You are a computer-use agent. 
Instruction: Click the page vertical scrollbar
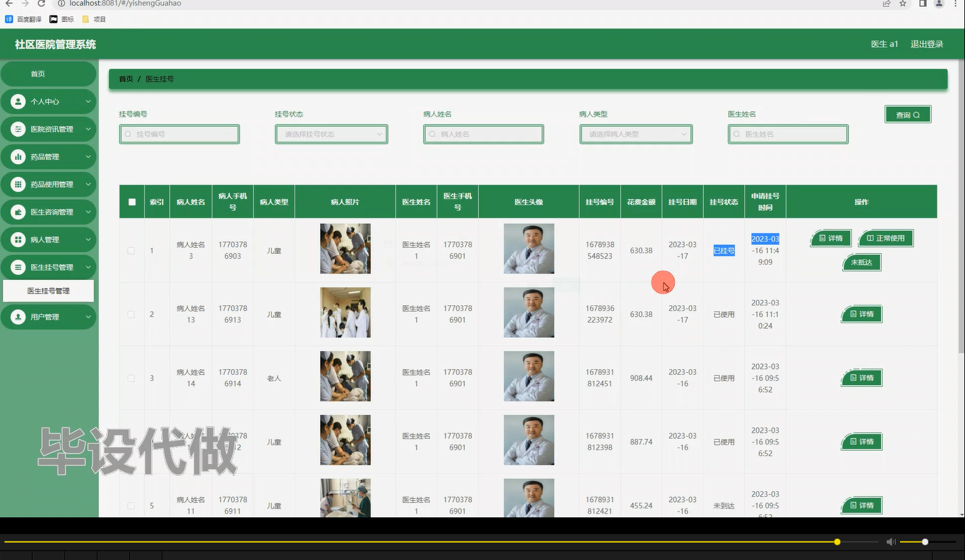point(961,207)
